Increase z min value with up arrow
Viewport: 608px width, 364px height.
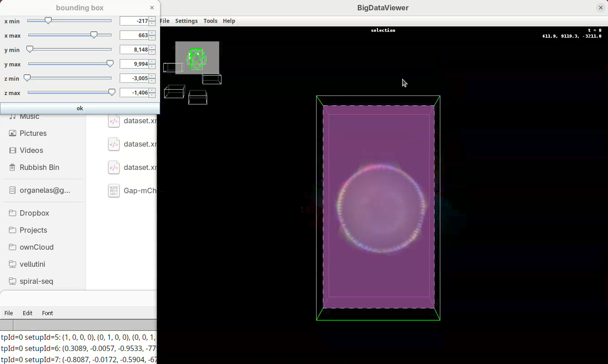pyautogui.click(x=152, y=76)
